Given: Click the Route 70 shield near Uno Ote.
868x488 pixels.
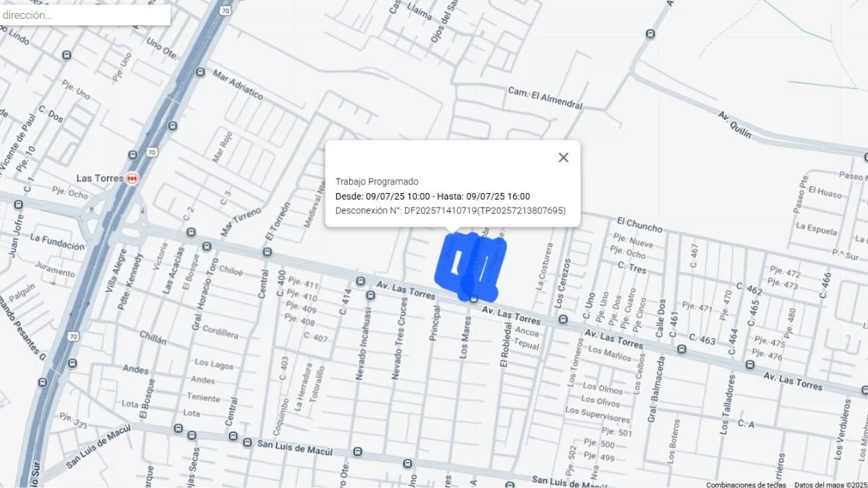Looking at the screenshot, I should click(x=226, y=11).
